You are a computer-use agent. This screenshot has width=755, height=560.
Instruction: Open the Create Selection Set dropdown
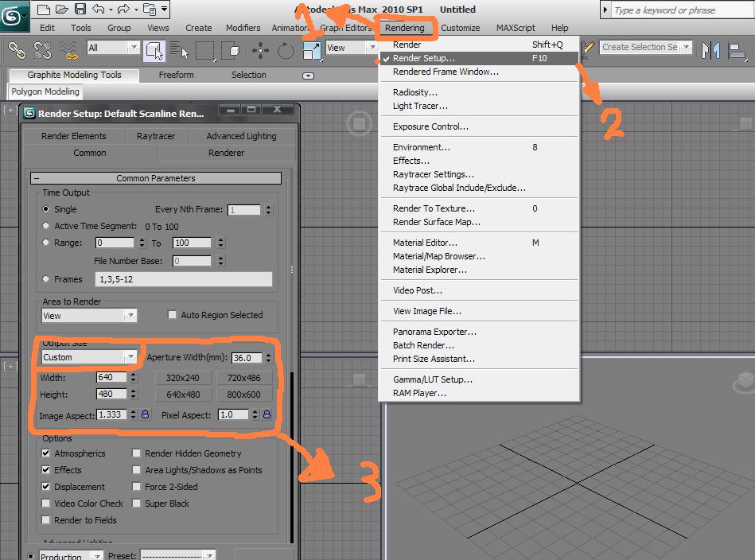686,47
